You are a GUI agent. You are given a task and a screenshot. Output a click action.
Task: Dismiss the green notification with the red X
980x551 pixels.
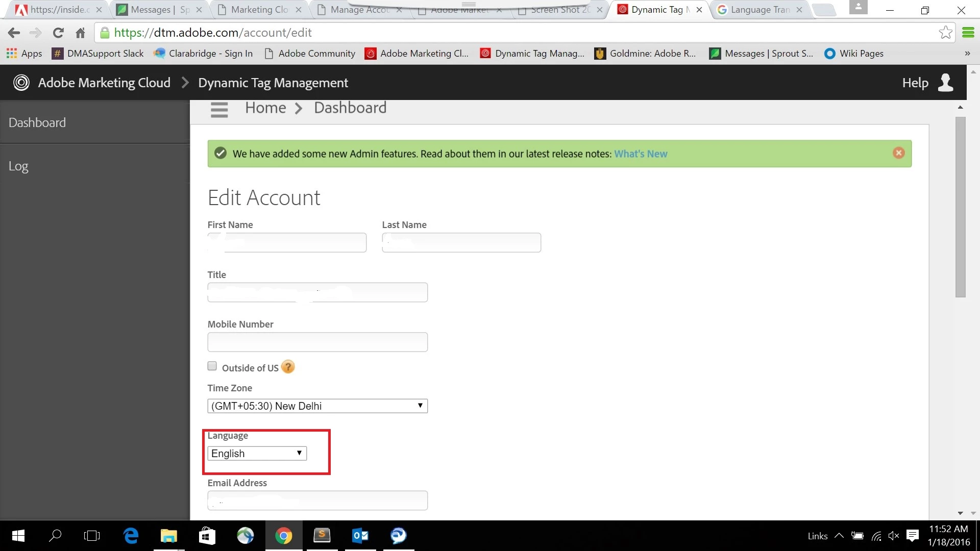[898, 153]
